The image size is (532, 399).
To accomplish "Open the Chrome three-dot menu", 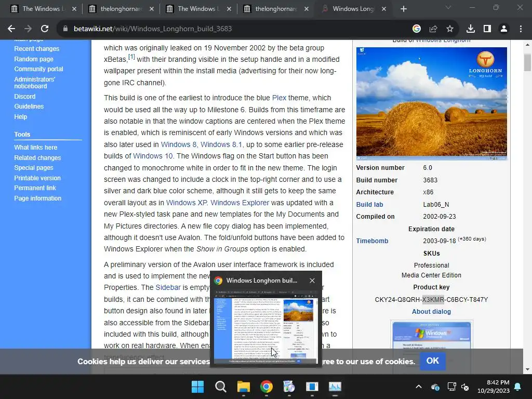I will pos(521,29).
